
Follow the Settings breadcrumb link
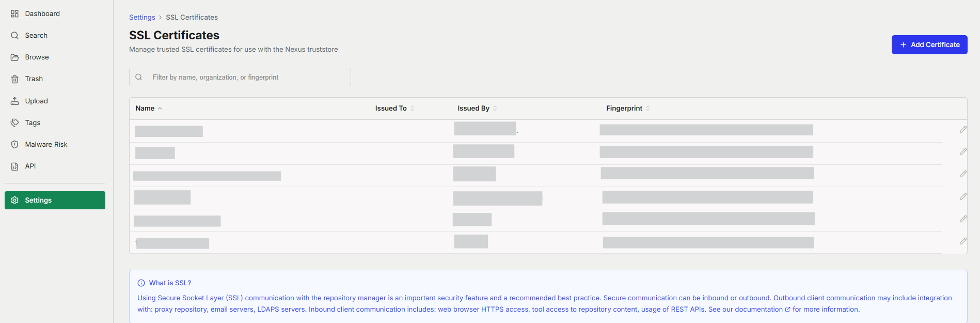[142, 17]
